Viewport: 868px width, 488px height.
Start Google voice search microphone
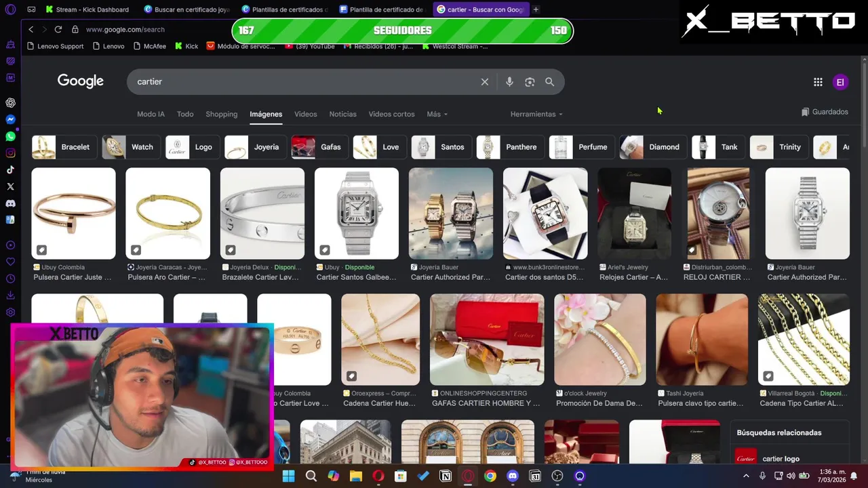509,81
